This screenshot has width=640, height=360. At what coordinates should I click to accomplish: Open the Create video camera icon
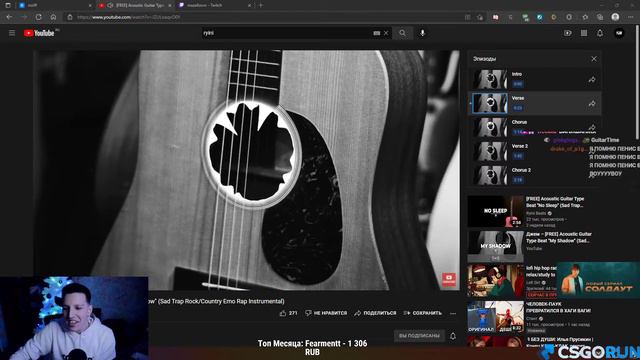pyautogui.click(x=567, y=33)
